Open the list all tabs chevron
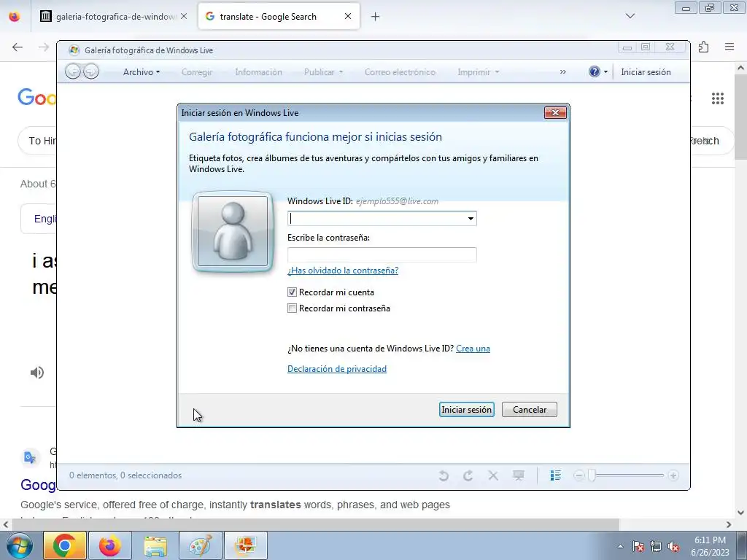Screen dimensions: 747x560 pyautogui.click(x=630, y=16)
